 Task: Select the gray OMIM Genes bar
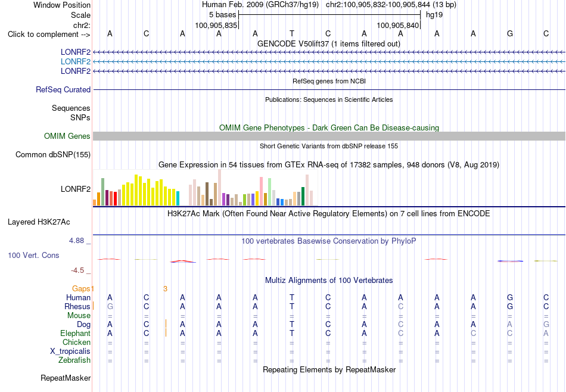click(x=329, y=136)
